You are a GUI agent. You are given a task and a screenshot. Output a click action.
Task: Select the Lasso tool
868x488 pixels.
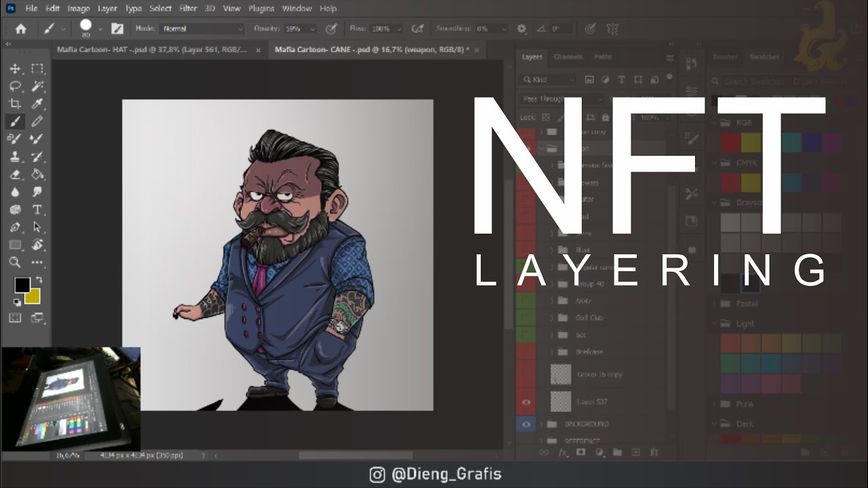pos(15,86)
